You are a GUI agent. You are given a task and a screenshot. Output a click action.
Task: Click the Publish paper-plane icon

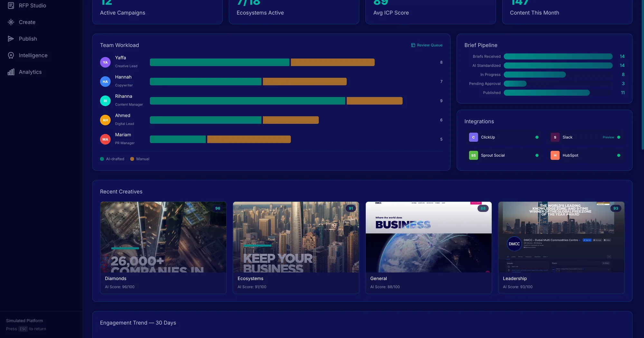[11, 39]
